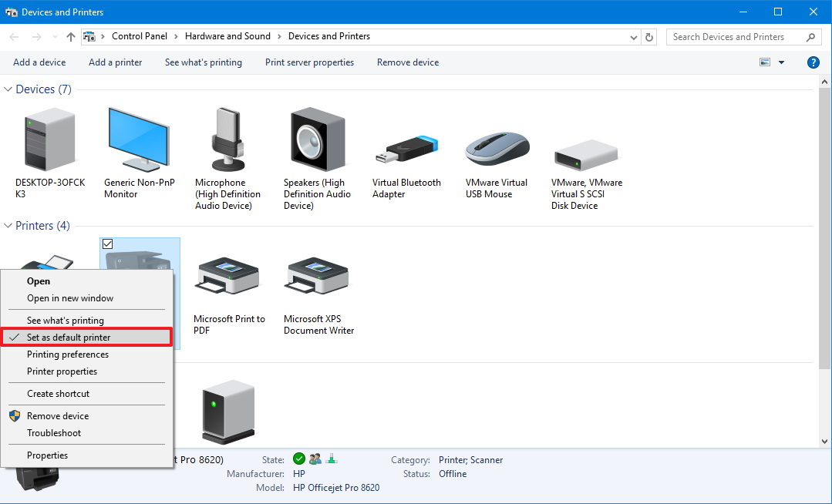832x504 pixels.
Task: Choose Printing preferences from context menu
Action: pyautogui.click(x=67, y=354)
